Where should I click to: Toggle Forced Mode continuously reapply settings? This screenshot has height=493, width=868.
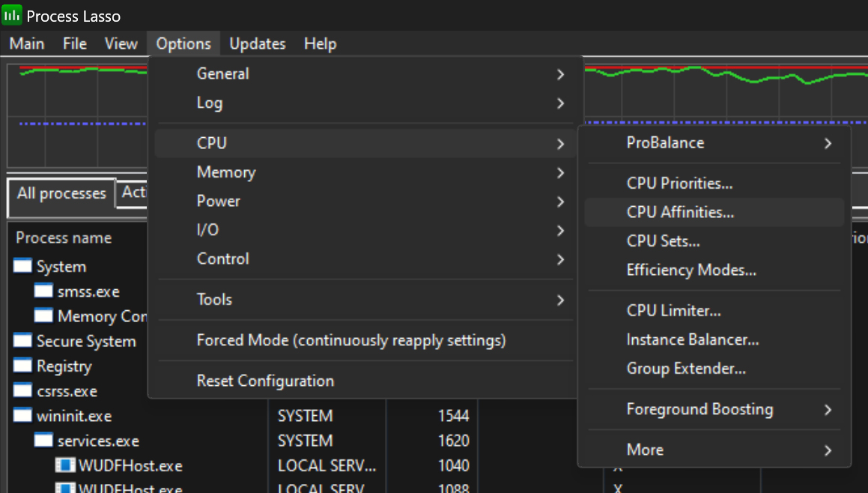(350, 340)
